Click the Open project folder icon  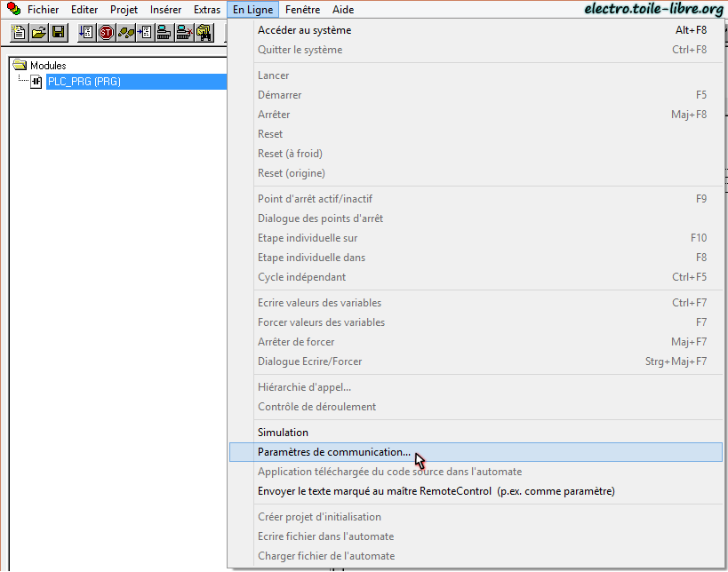pos(39,33)
